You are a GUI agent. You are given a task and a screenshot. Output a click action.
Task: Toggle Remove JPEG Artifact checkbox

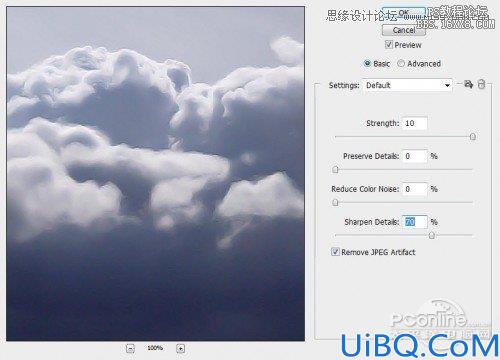pyautogui.click(x=335, y=252)
